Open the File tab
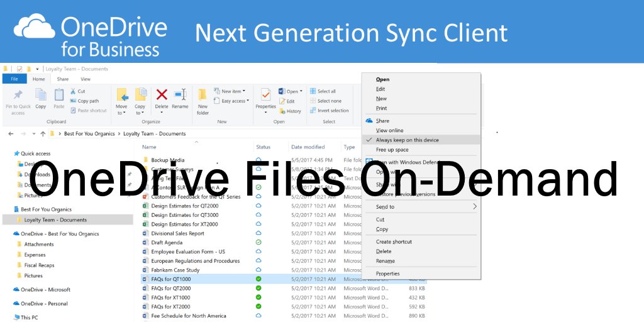Image resolution: width=644 pixels, height=322 pixels. [x=14, y=79]
